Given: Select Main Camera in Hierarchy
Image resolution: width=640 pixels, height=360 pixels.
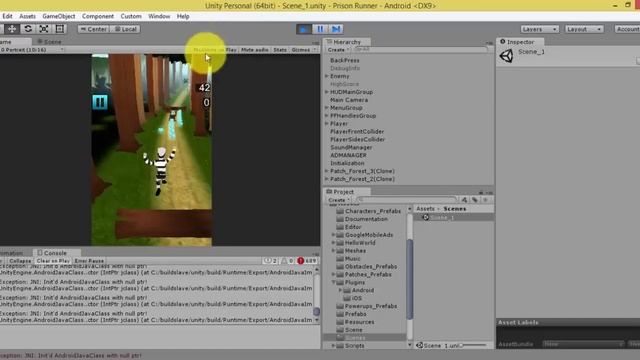Looking at the screenshot, I should [x=349, y=100].
